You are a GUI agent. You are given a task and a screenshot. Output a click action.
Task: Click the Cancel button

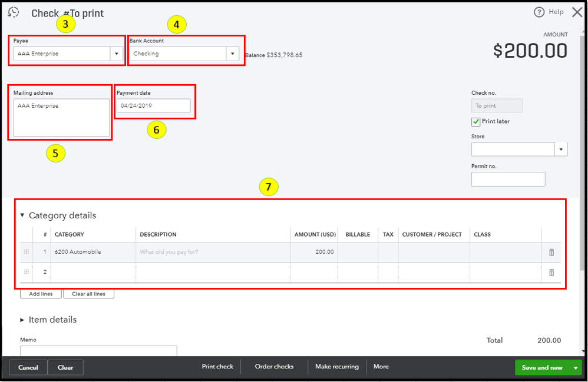point(28,367)
